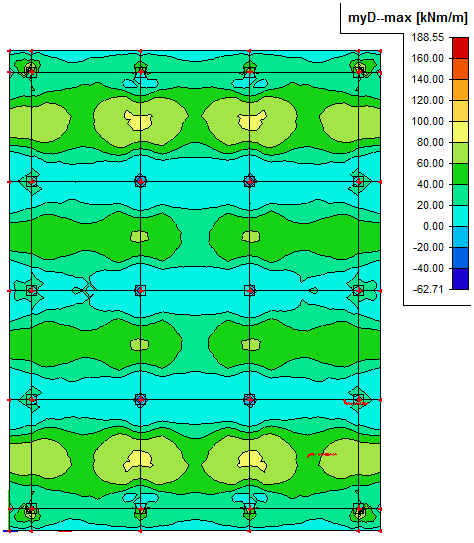
Task: Click the -20.00 legend value label
Action: point(428,247)
